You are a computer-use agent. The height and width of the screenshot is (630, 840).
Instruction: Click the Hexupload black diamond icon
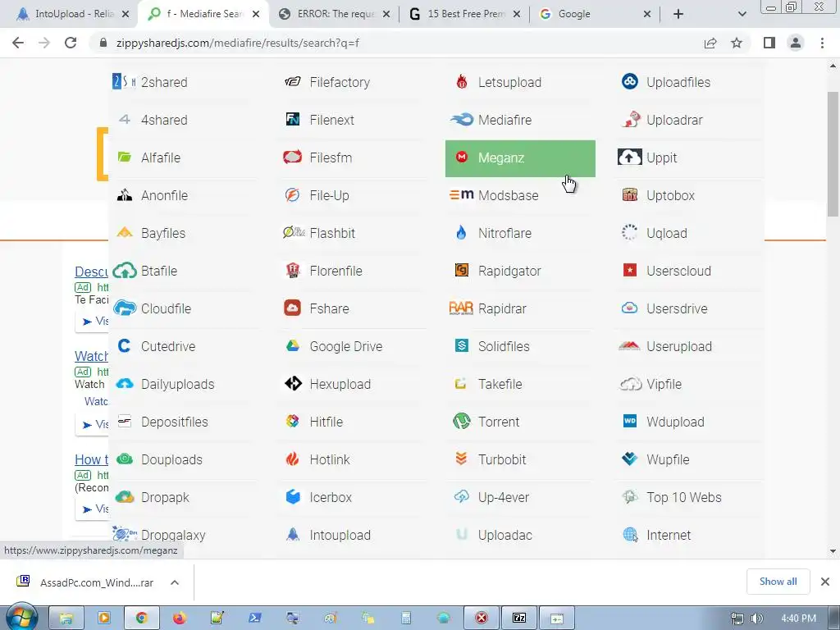pos(293,383)
